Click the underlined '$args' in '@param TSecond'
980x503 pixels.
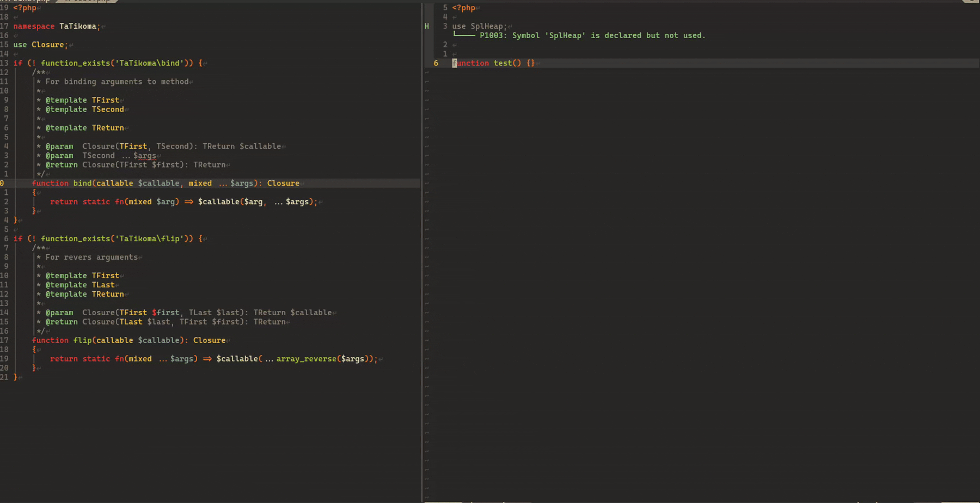coord(145,156)
